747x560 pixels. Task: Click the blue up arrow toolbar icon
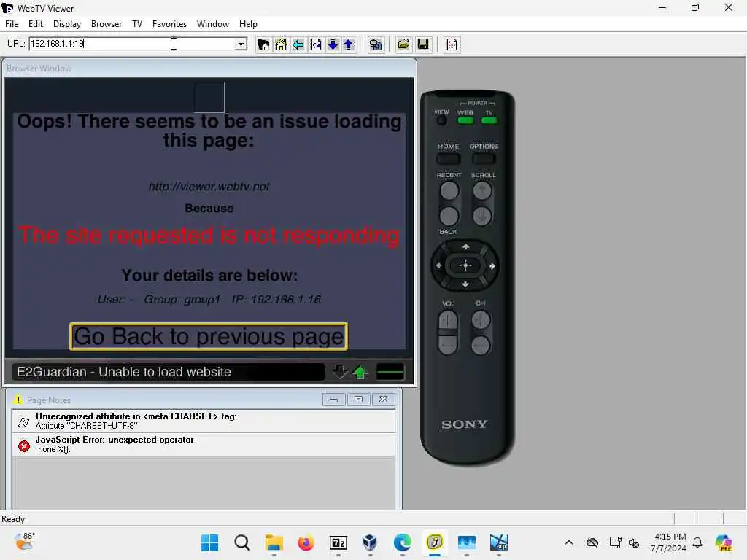point(349,44)
